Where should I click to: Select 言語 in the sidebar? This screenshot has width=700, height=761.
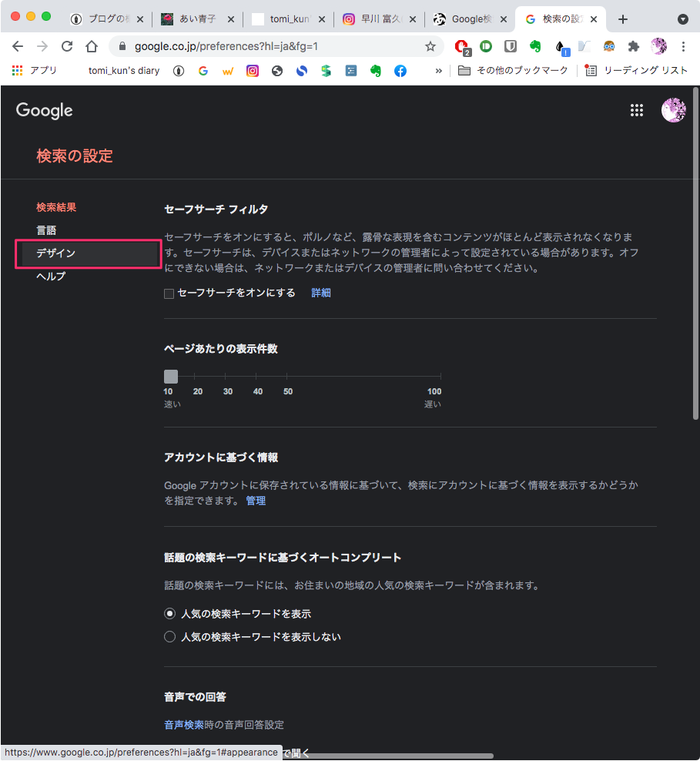point(46,230)
